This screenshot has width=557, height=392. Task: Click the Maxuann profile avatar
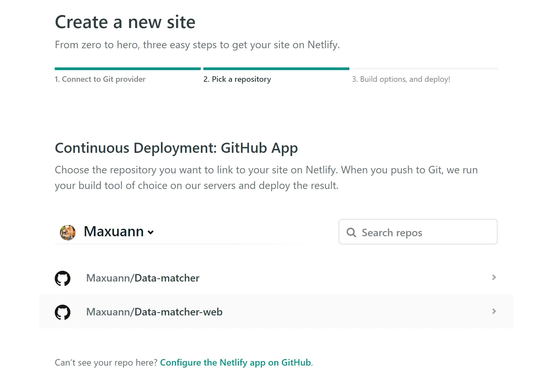tap(68, 232)
